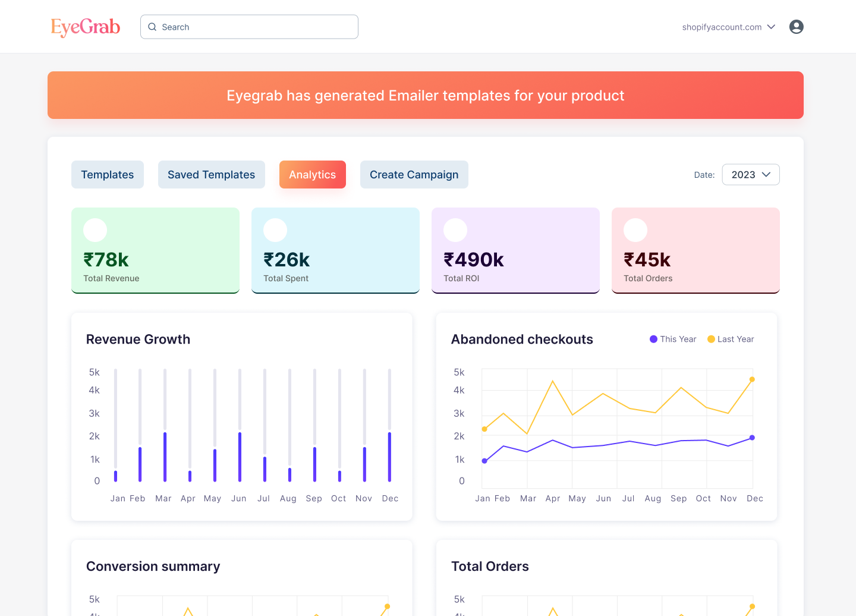This screenshot has height=616, width=856.
Task: Click the Jun bar in Revenue Growth
Action: click(x=240, y=457)
